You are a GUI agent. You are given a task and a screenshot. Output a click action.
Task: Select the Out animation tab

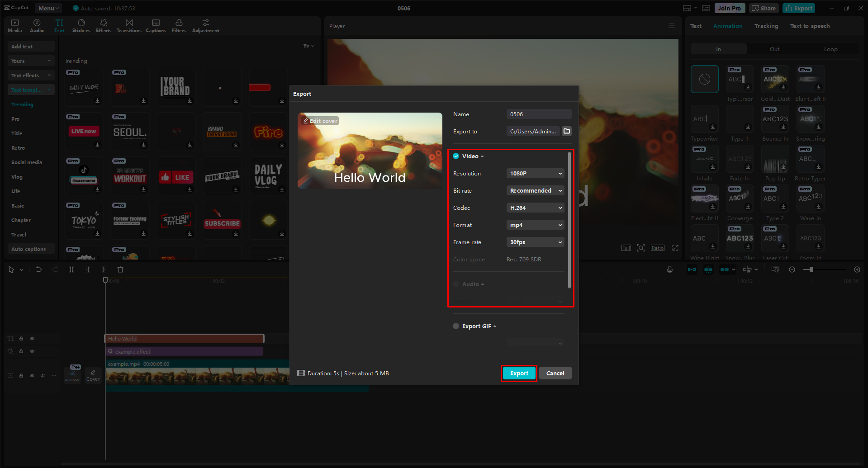pos(774,49)
